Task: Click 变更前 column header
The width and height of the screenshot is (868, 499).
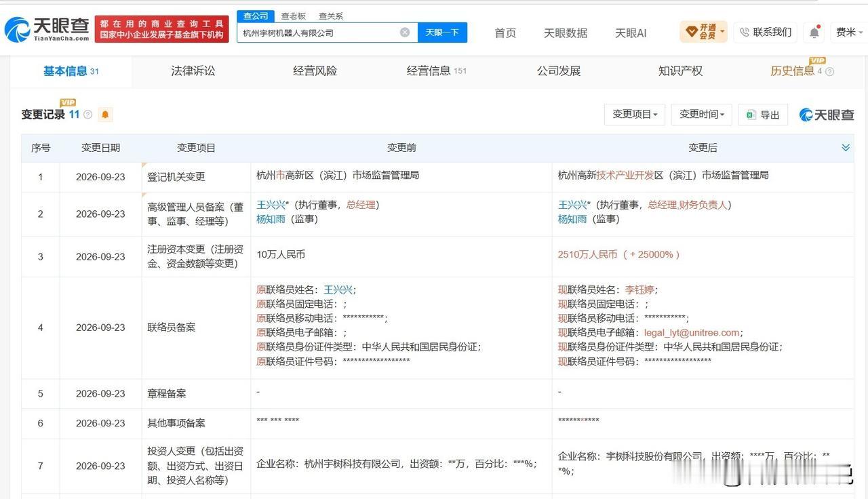Action: [401, 148]
